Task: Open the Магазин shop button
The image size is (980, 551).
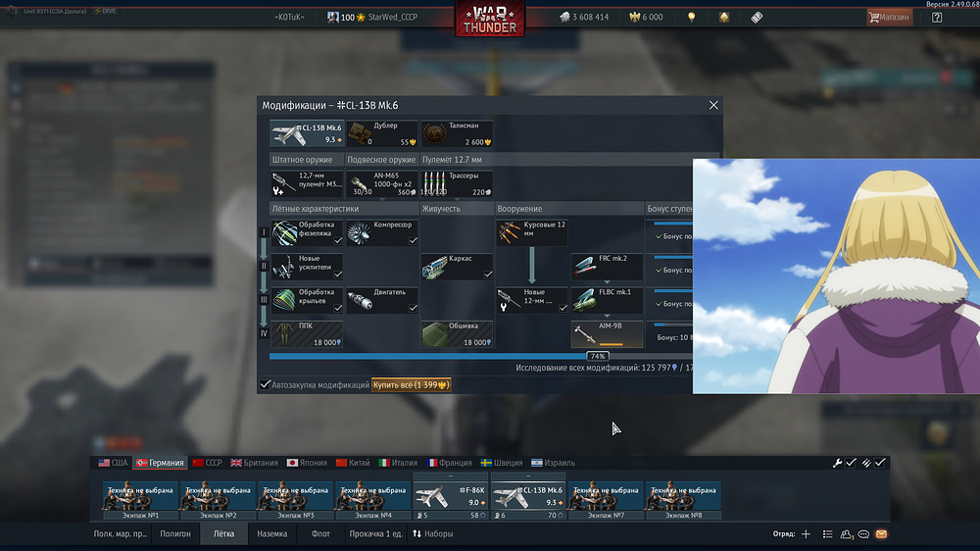Action: 888,17
